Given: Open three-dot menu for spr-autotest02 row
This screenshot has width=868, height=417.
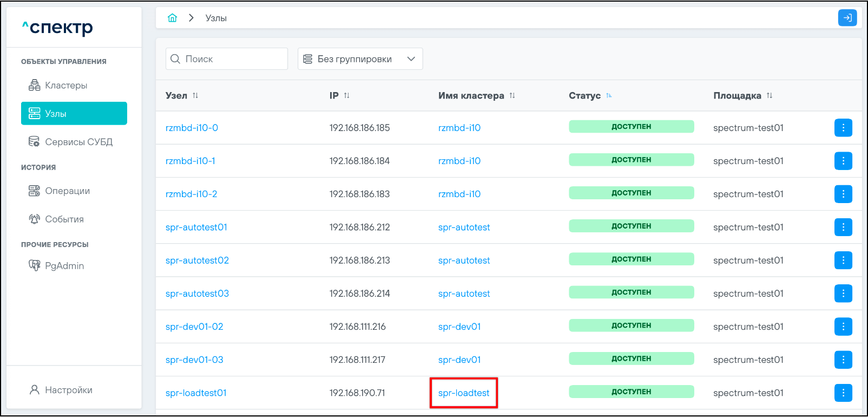Looking at the screenshot, I should click(843, 260).
